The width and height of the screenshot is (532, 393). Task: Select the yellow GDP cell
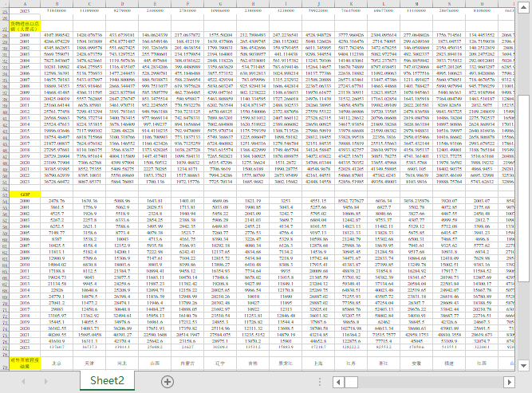(x=25, y=195)
